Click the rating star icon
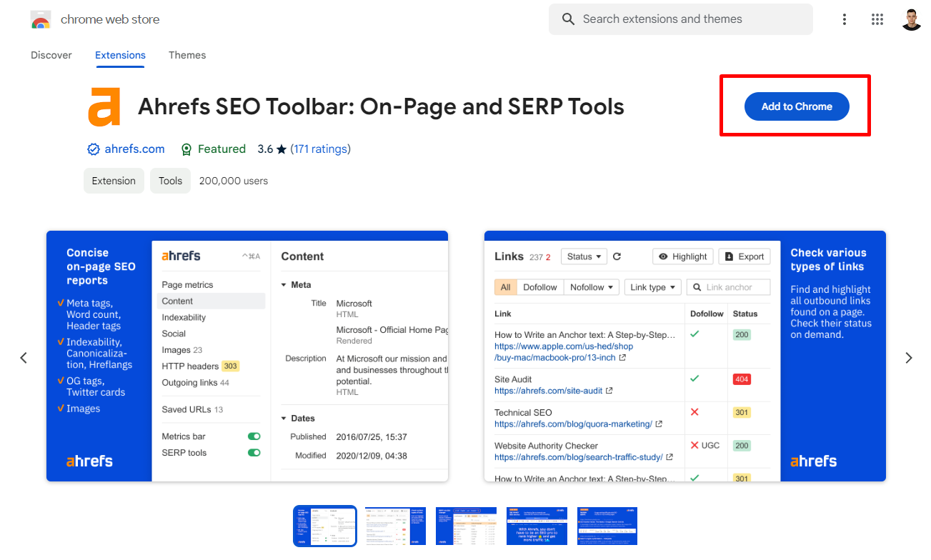This screenshot has width=931, height=560. pos(282,149)
